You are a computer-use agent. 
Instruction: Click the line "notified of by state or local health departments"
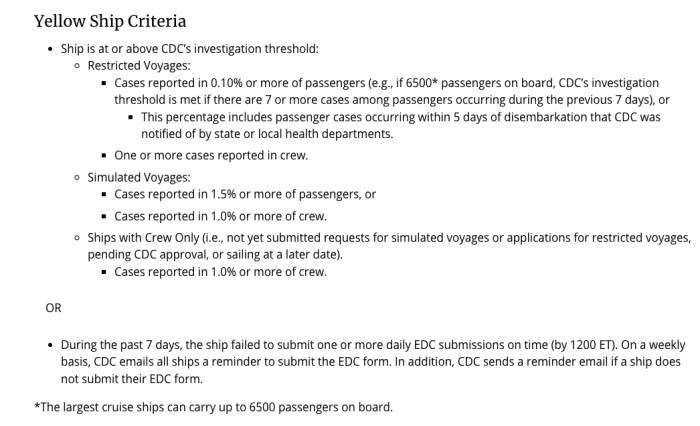(267, 133)
